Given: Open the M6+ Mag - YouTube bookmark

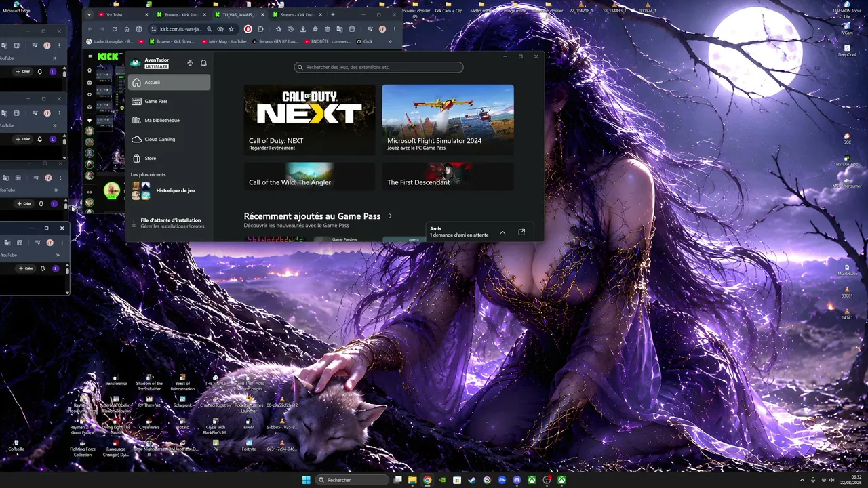Looking at the screenshot, I should (224, 41).
